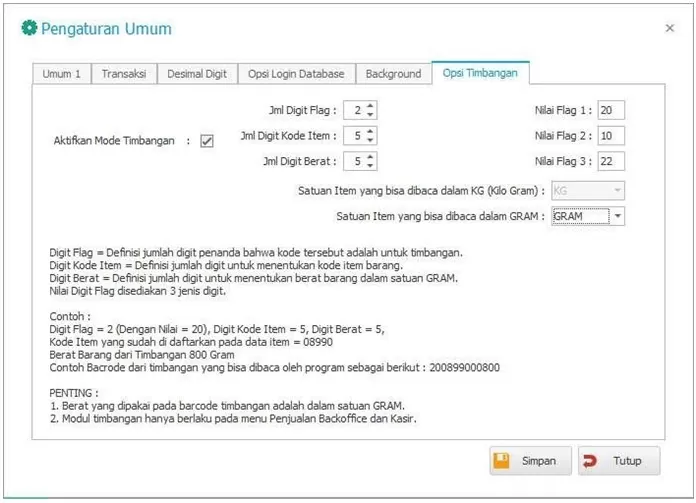Click the gear icon beside Pengaturan Umum

click(x=29, y=29)
